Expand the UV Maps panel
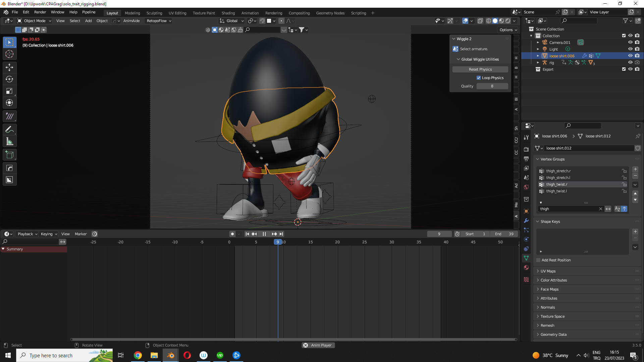 coord(548,271)
